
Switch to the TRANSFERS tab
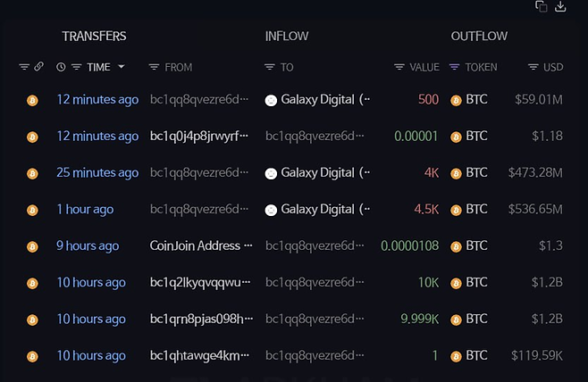tap(94, 37)
